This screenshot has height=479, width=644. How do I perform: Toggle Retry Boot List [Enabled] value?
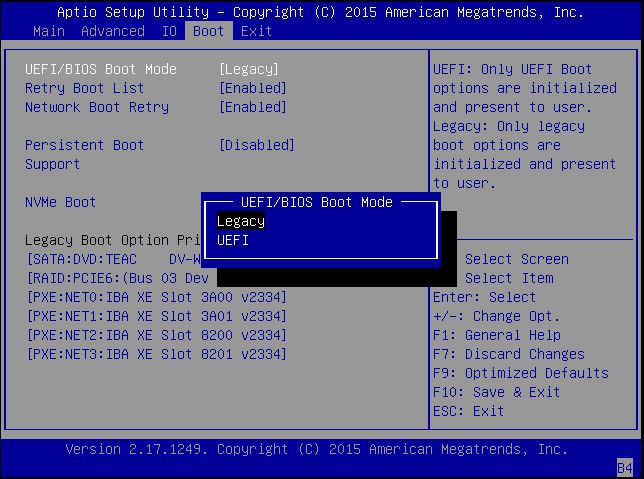253,88
